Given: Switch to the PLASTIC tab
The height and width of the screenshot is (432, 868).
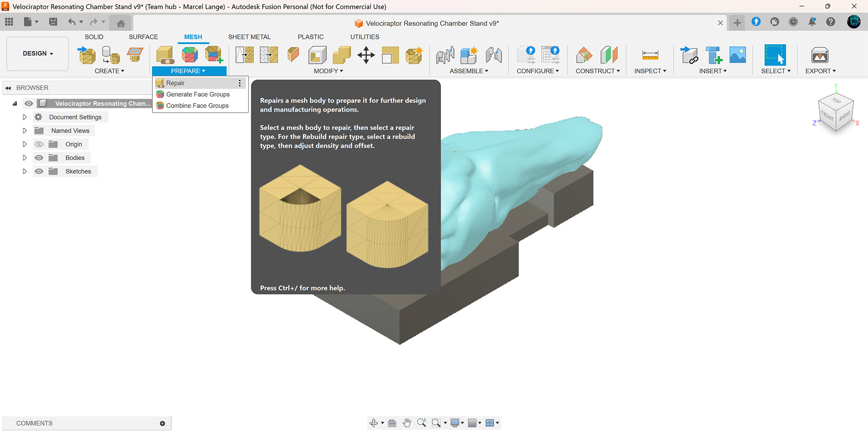Looking at the screenshot, I should tap(311, 37).
